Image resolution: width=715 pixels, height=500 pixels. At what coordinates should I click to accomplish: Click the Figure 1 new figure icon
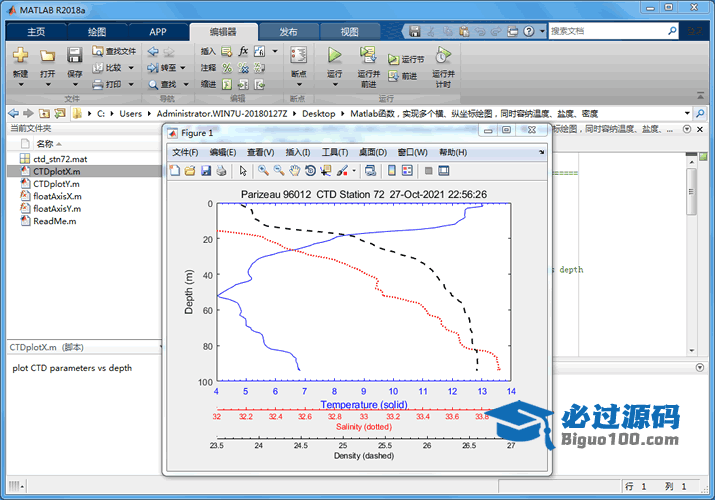tap(175, 171)
